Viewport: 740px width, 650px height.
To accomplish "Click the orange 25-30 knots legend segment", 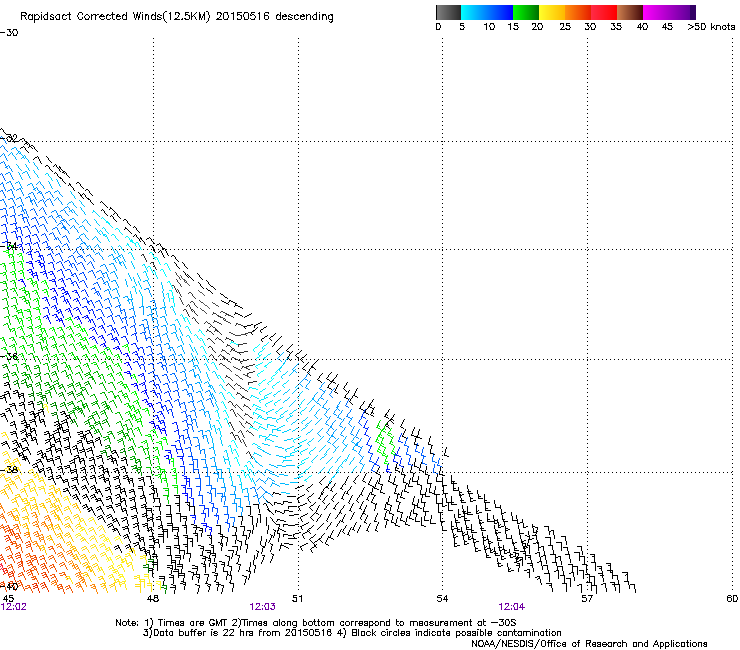I will (578, 12).
